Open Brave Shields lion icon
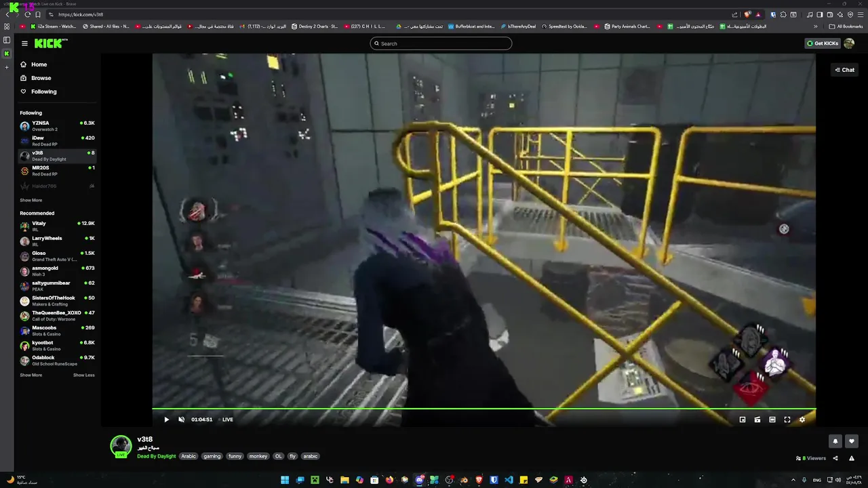 click(x=747, y=14)
